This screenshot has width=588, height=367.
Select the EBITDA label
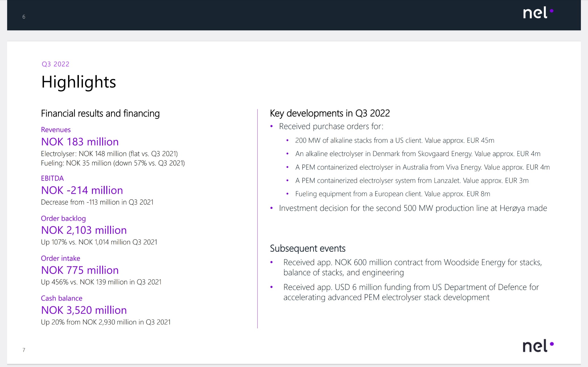coord(52,178)
